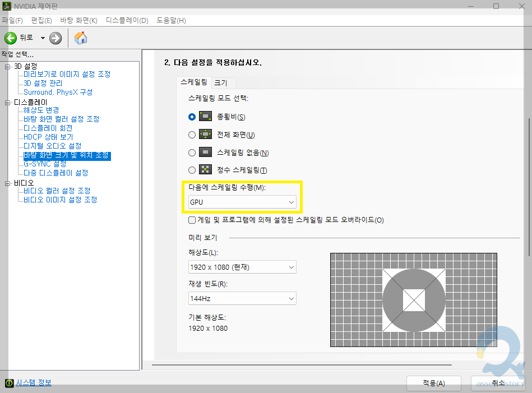
Task: Open the 도움말(H) menu
Action: [171, 20]
